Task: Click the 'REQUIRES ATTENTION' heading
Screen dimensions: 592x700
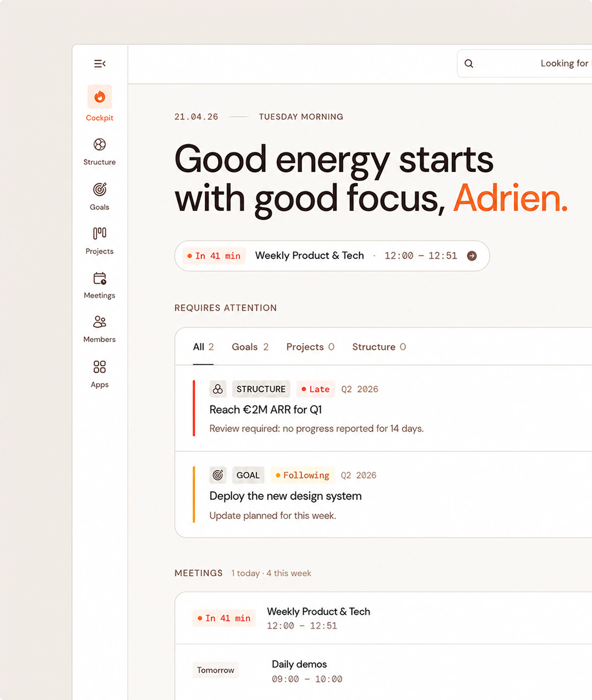Action: 225,308
